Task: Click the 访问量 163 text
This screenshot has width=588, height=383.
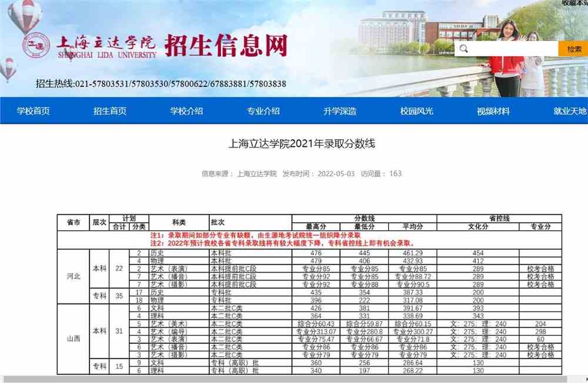Action: (381, 174)
